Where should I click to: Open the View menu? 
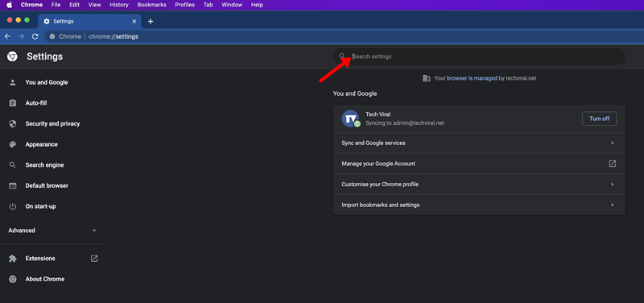pos(94,5)
